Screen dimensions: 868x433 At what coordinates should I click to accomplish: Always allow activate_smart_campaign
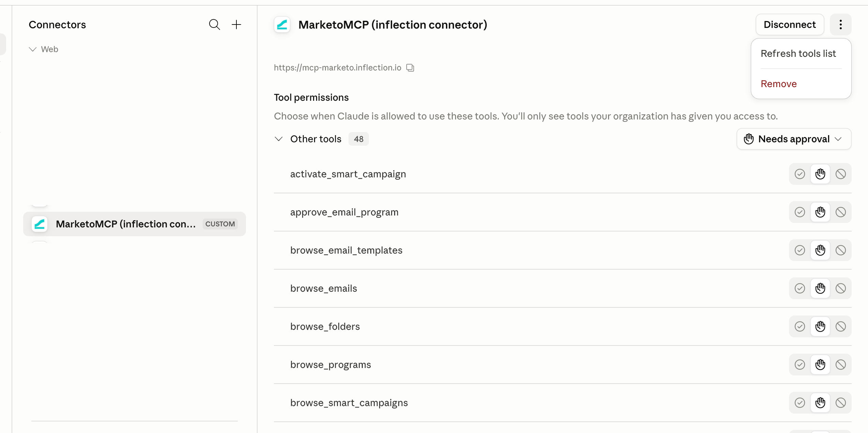[800, 174]
